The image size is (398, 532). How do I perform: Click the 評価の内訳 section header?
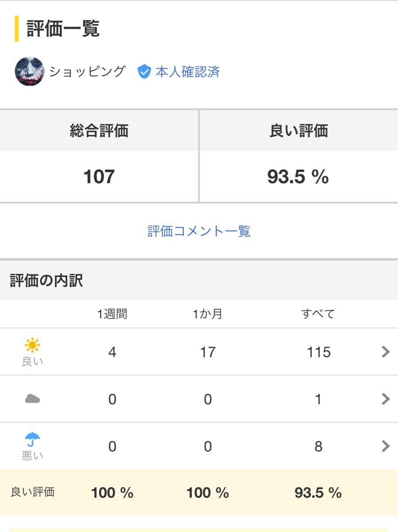tap(47, 281)
